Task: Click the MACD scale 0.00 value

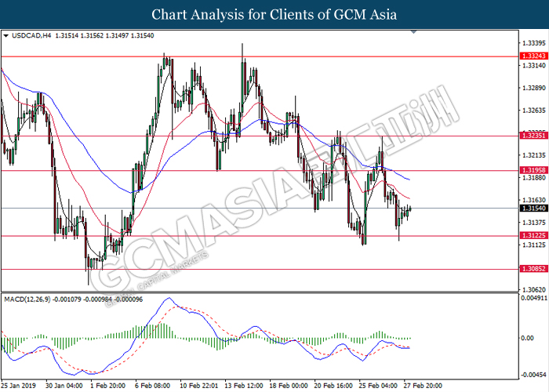Action: point(527,338)
